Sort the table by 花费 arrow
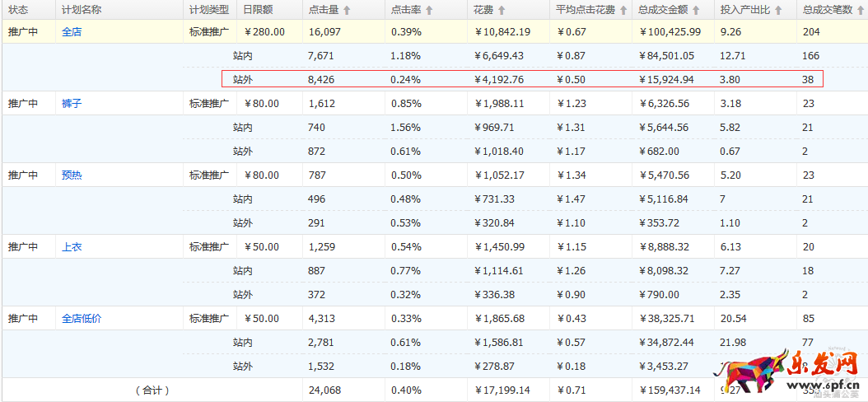 502,10
